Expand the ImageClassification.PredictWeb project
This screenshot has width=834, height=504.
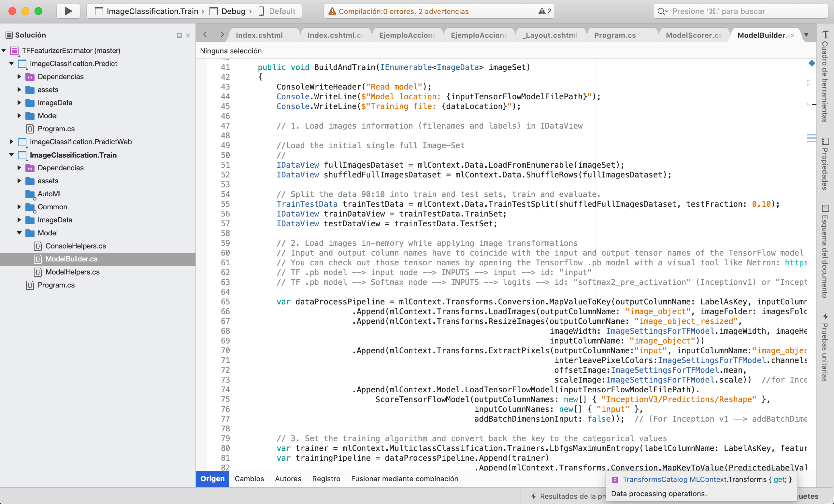pyautogui.click(x=11, y=142)
